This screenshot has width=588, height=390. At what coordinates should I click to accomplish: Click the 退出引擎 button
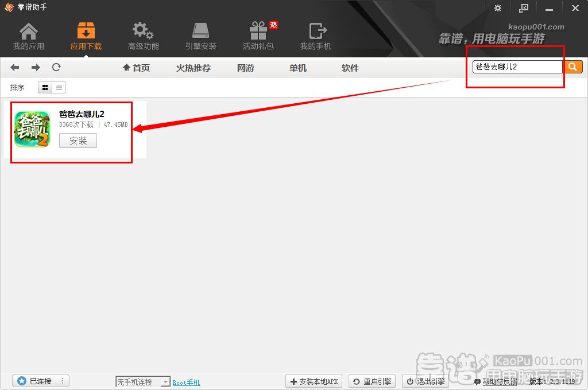[425, 381]
